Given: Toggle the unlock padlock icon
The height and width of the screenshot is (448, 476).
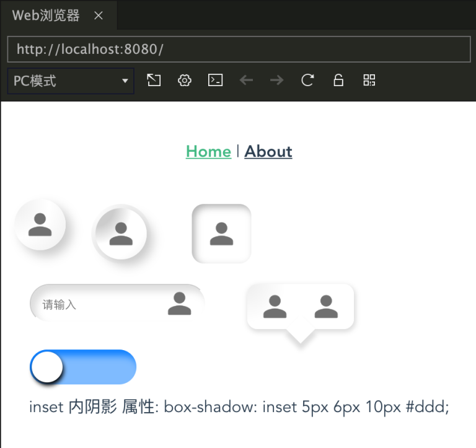Looking at the screenshot, I should coord(338,81).
